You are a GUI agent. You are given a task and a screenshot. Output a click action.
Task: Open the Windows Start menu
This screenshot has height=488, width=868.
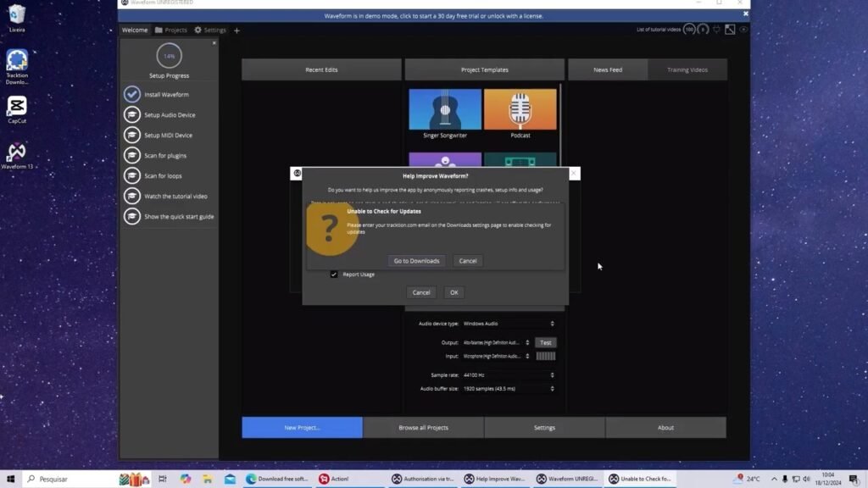point(10,479)
